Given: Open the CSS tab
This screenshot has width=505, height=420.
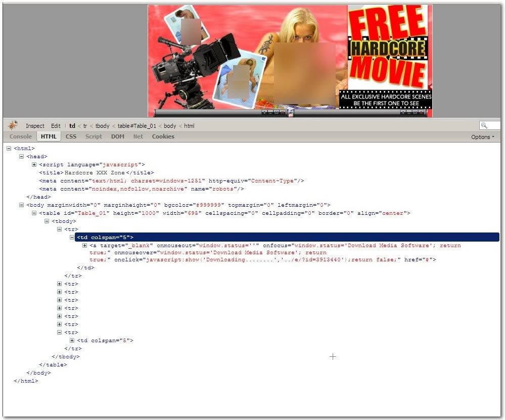Looking at the screenshot, I should coord(71,136).
